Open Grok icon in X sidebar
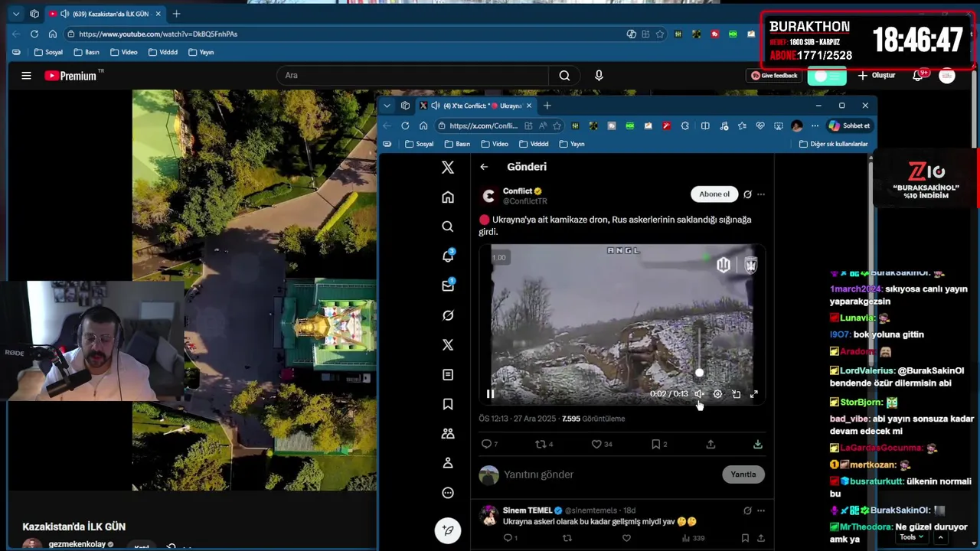 tap(448, 315)
